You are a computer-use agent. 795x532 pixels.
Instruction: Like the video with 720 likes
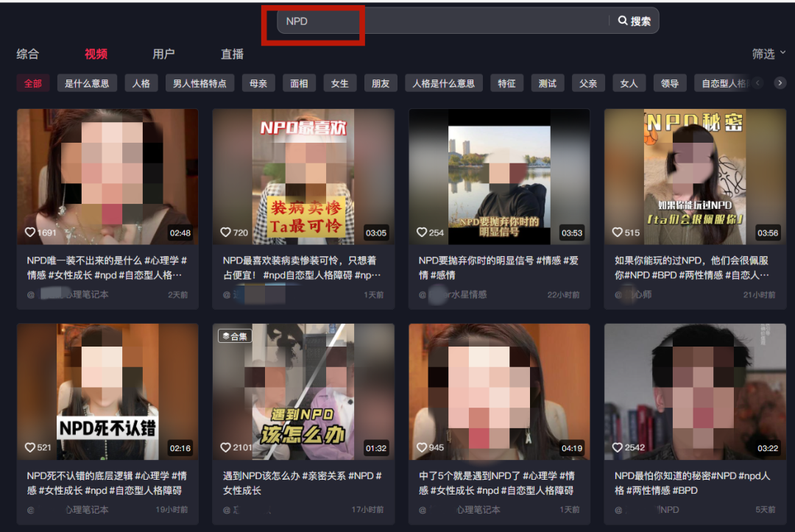[x=226, y=232]
